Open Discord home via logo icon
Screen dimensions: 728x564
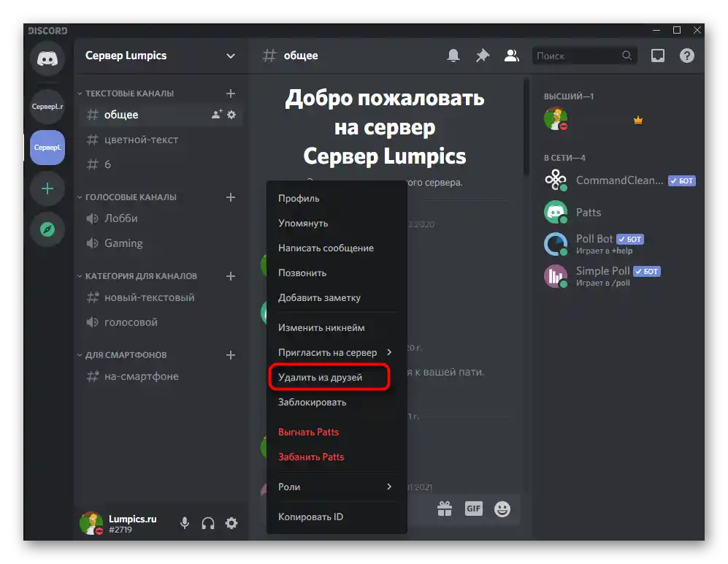(47, 59)
